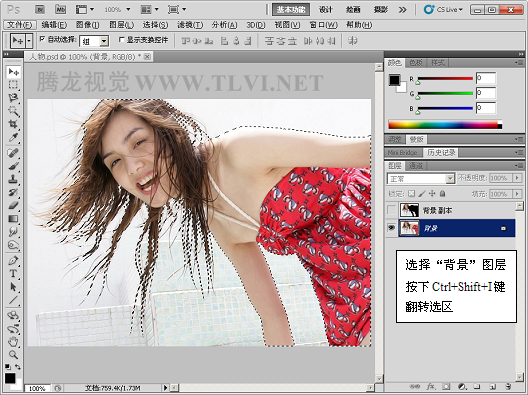Screen dimensions: 528x395
Task: Select the Line shape tool
Action: [13, 300]
